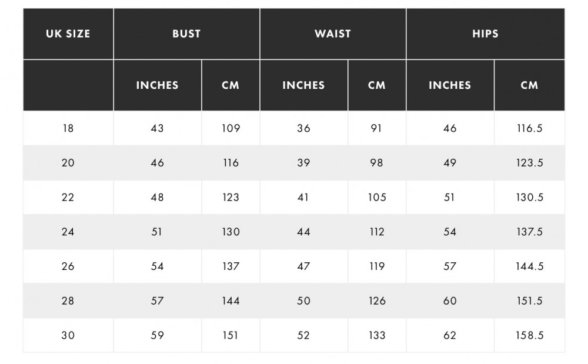Select UK size 18 row label

(x=68, y=128)
